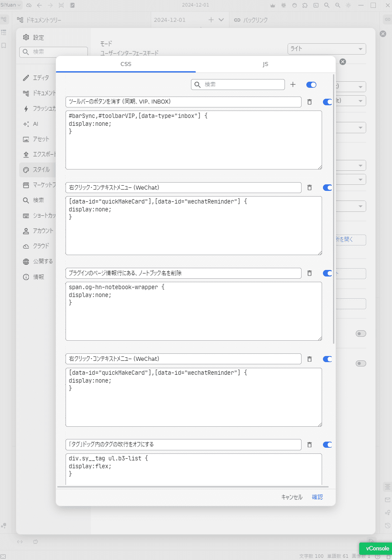Image resolution: width=392 pixels, height=560 pixels.
Task: Open the 情報 settings section
Action: (38, 277)
